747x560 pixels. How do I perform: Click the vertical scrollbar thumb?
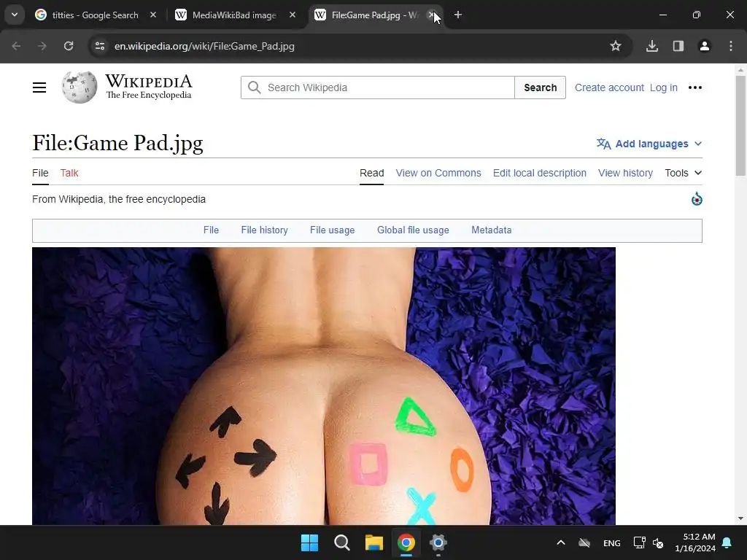tap(740, 125)
